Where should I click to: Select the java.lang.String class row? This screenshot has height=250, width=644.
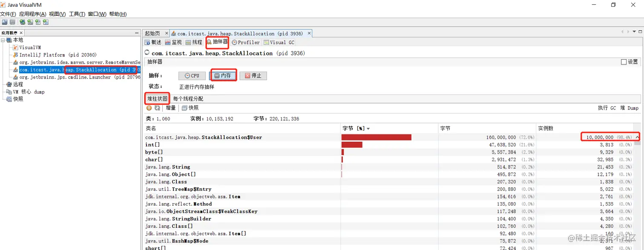(389, 167)
